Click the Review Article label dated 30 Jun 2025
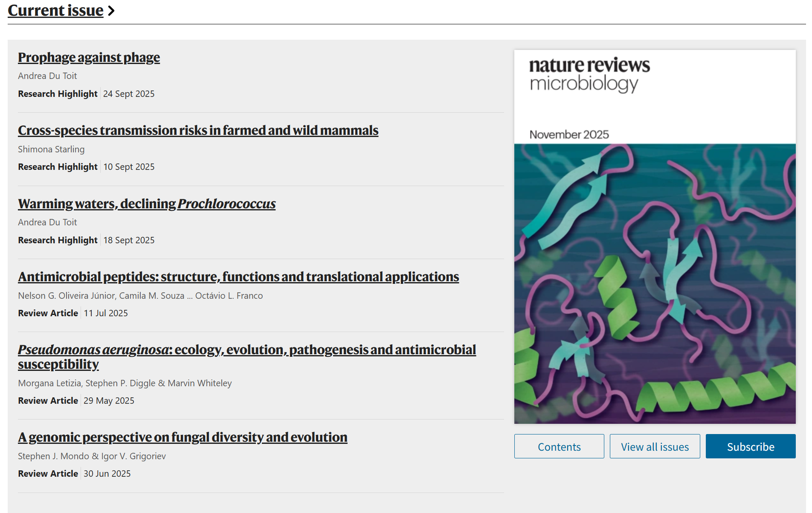812x513 pixels. click(48, 474)
